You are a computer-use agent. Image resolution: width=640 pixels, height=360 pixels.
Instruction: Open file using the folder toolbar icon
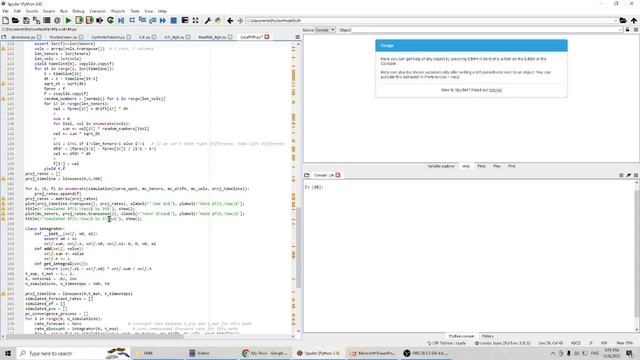(16, 20)
